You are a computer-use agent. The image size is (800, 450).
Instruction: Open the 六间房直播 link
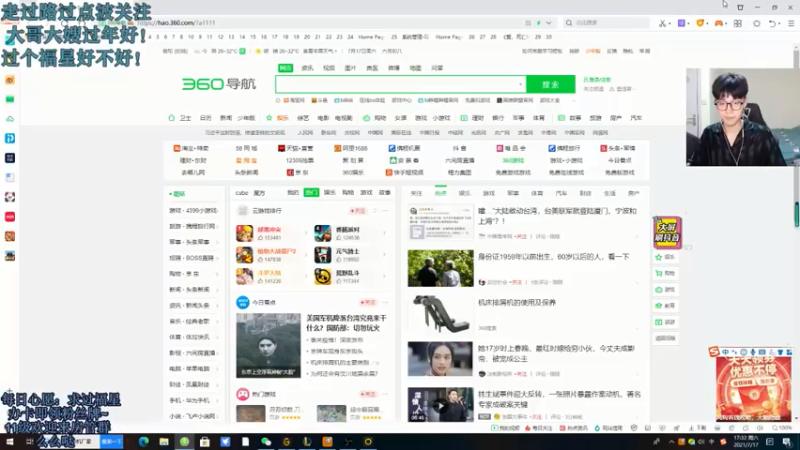pos(460,160)
